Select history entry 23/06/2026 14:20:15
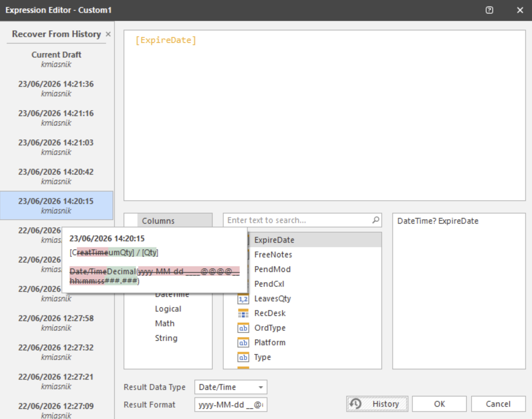This screenshot has height=419, width=532. 56,205
